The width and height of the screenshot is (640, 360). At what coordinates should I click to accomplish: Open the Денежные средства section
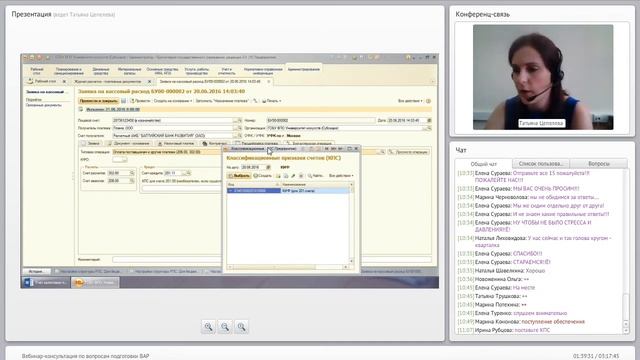click(x=101, y=71)
